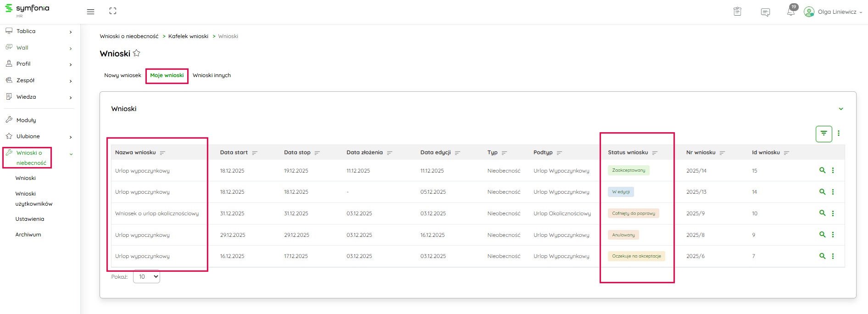Toggle fullscreen mode icon
This screenshot has height=314, width=868.
113,11
